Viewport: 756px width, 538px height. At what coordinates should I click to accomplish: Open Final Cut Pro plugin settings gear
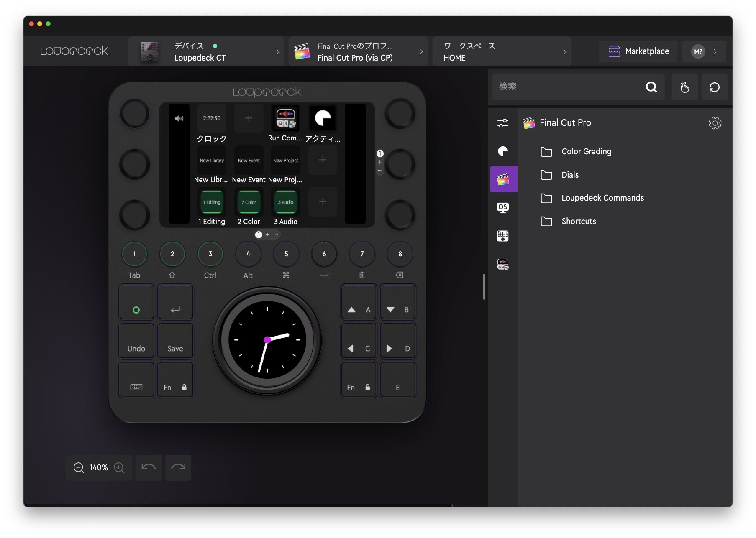coord(715,123)
